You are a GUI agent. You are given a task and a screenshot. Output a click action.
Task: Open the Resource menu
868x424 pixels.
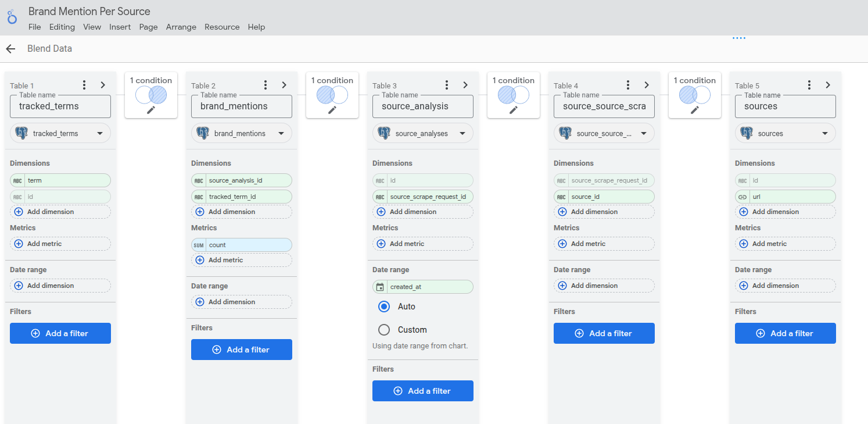(222, 27)
